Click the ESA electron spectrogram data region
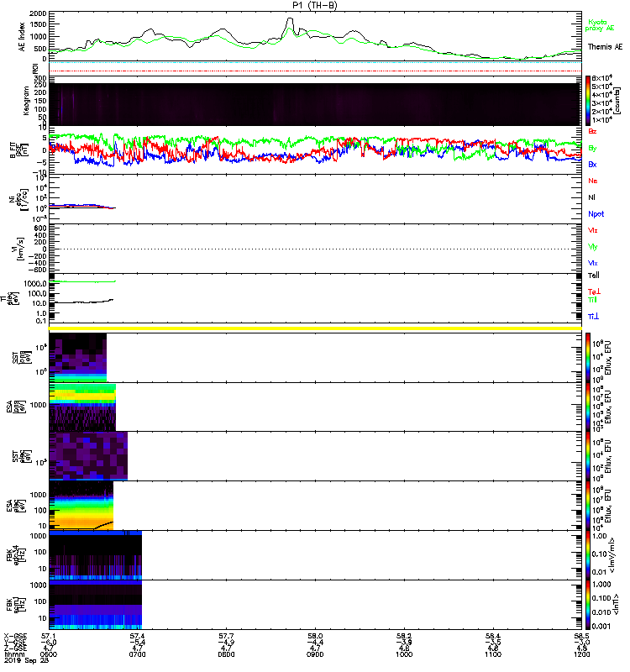The width and height of the screenshot is (630, 672). (81, 506)
